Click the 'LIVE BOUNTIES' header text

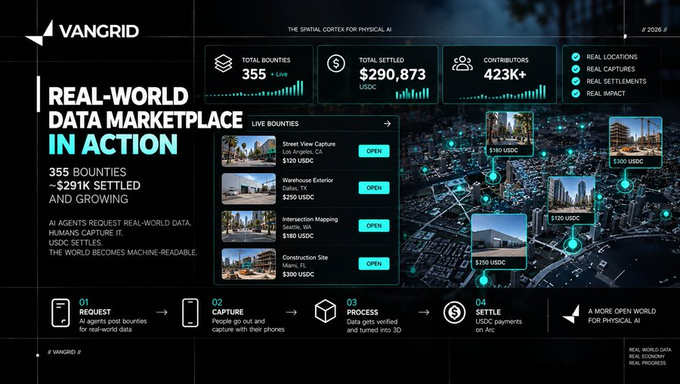pos(275,124)
